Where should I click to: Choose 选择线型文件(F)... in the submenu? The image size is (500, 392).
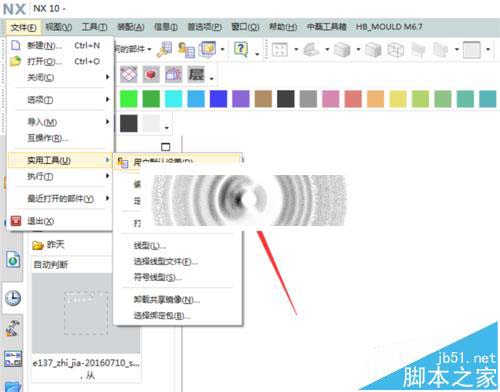click(178, 262)
